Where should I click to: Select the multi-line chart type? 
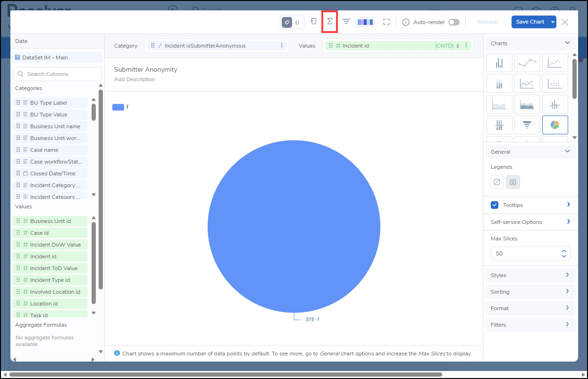[x=527, y=84]
